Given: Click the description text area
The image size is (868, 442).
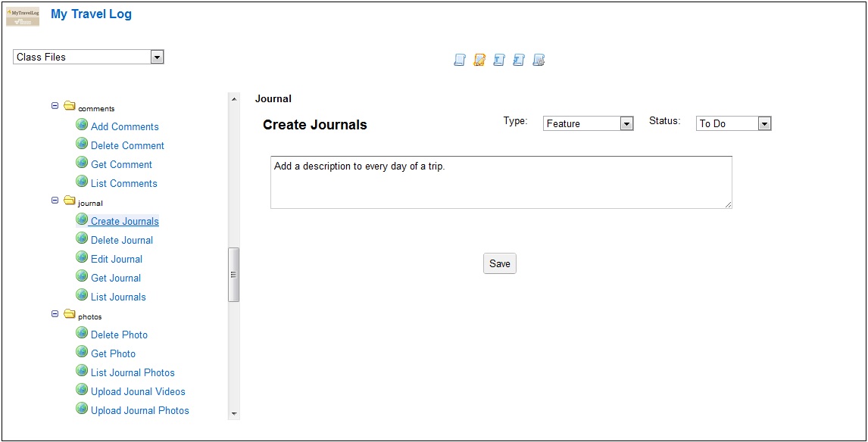Looking at the screenshot, I should point(501,181).
